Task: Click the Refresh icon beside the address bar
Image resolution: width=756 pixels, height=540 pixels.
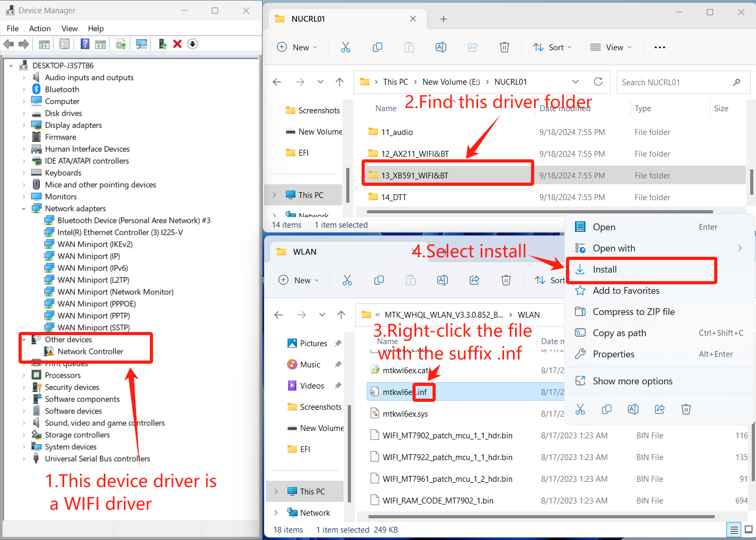Action: point(598,82)
